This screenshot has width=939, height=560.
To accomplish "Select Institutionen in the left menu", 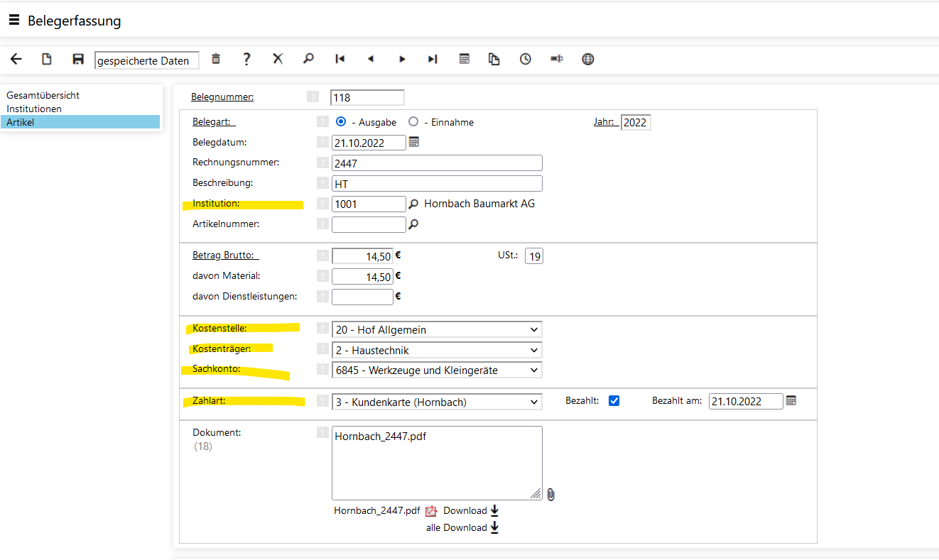I will pyautogui.click(x=34, y=109).
